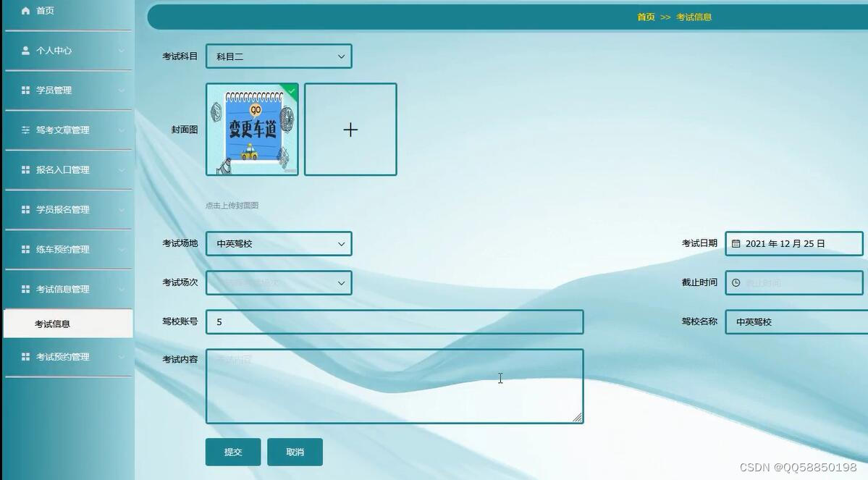This screenshot has width=868, height=480.
Task: Click the icon next to 考试信息管理
Action: pos(24,289)
